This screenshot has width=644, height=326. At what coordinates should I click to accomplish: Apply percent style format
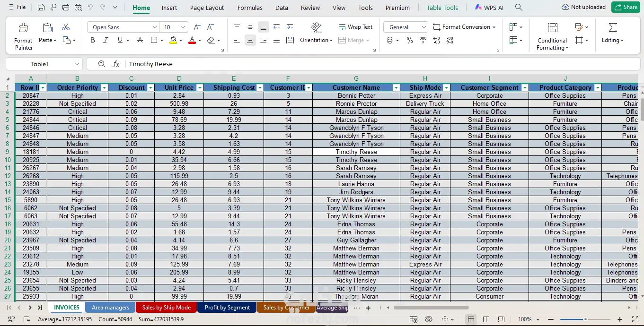410,41
